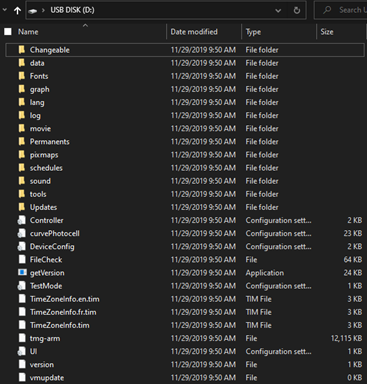The width and height of the screenshot is (367, 384).
Task: Click the 12,115 KB size value
Action: tap(346, 338)
